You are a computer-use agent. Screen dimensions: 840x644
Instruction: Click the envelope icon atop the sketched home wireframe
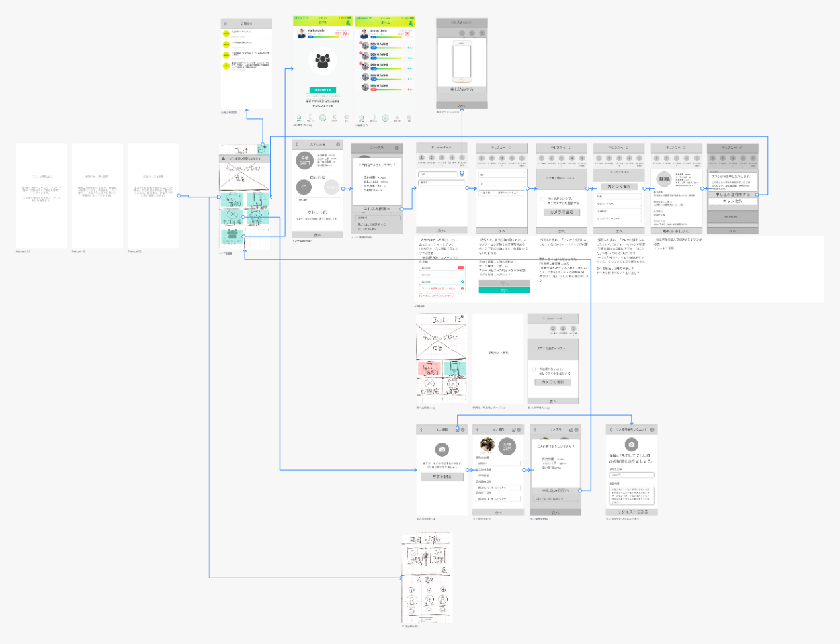tap(262, 148)
